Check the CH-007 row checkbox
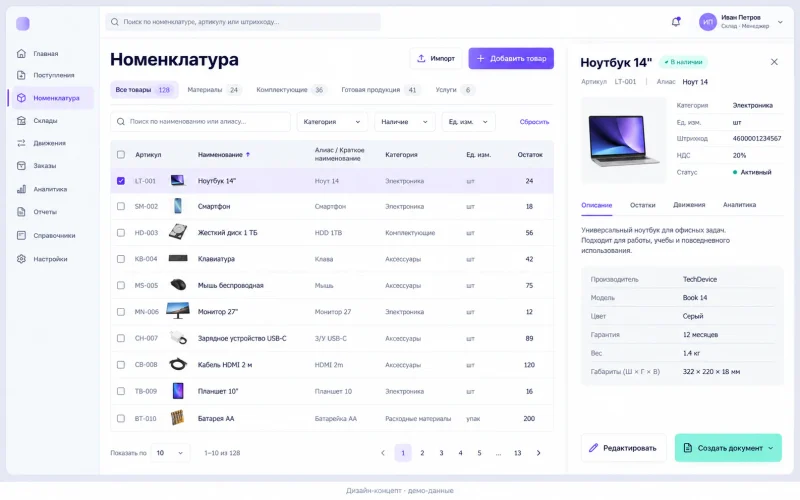Image resolution: width=800 pixels, height=500 pixels. (x=120, y=338)
